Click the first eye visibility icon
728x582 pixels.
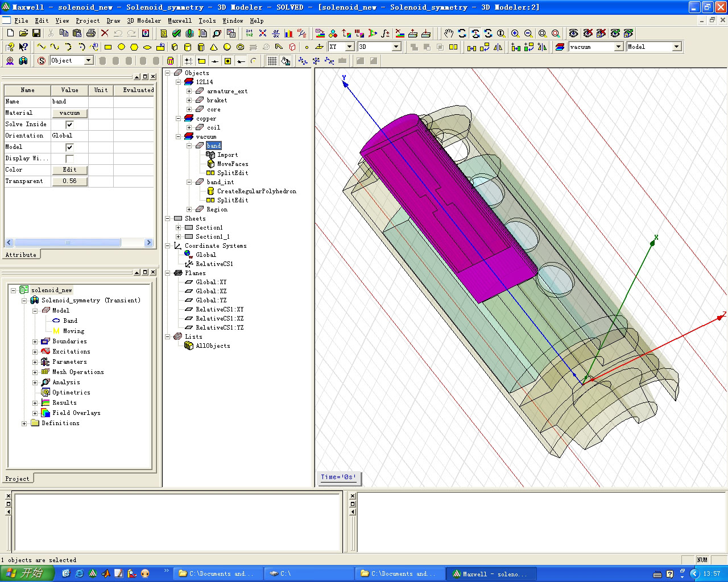[573, 34]
